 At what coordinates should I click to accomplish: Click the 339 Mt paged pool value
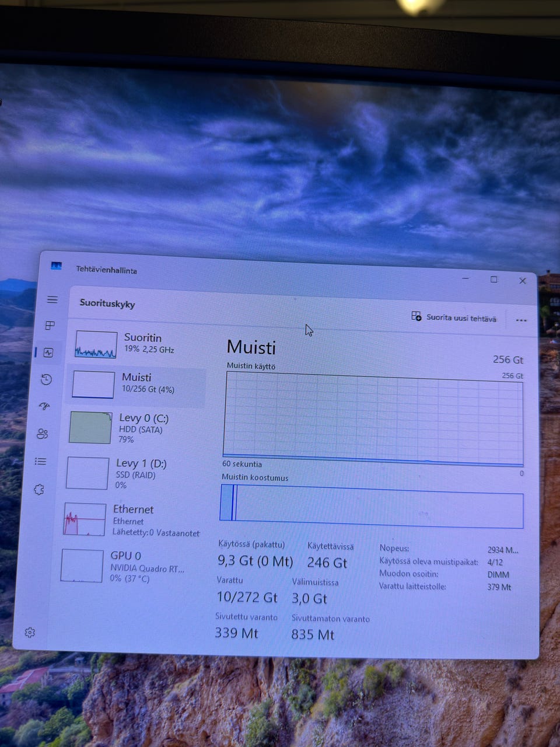236,633
